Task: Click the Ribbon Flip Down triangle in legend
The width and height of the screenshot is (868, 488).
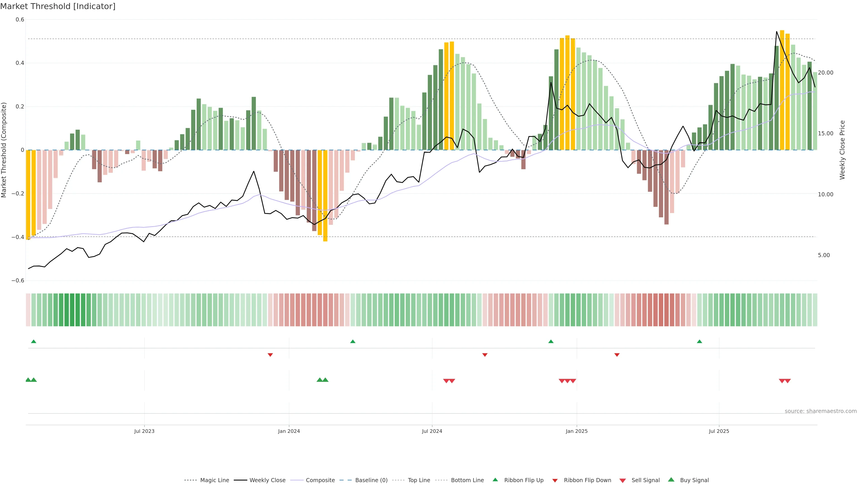Action: (x=555, y=481)
